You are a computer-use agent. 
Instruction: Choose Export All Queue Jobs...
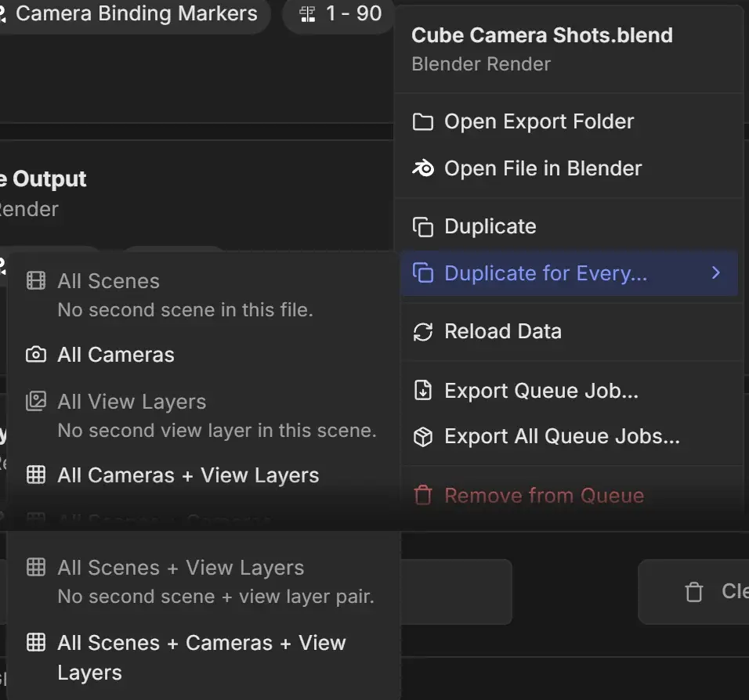[x=570, y=436]
